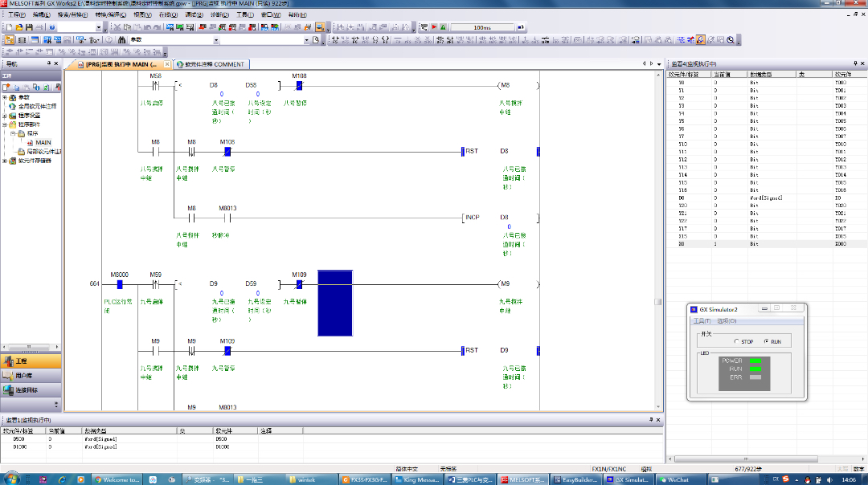Click the 用户库 User Library button

[x=31, y=376]
